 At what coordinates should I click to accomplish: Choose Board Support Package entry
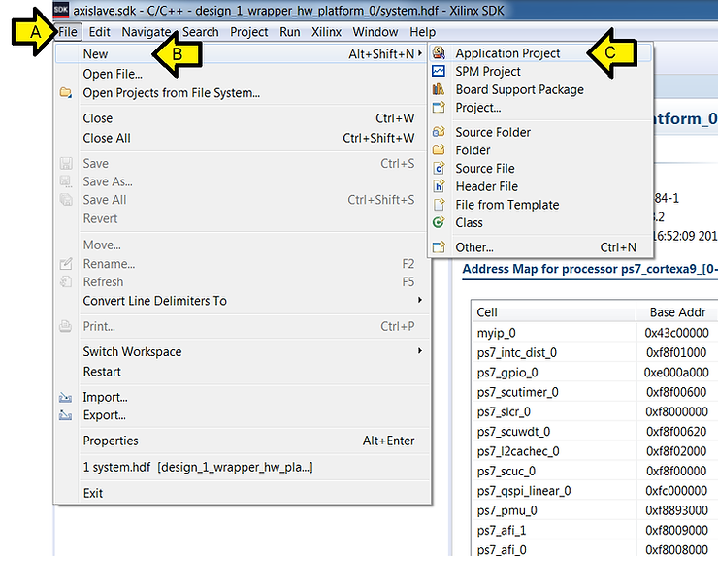click(540, 89)
